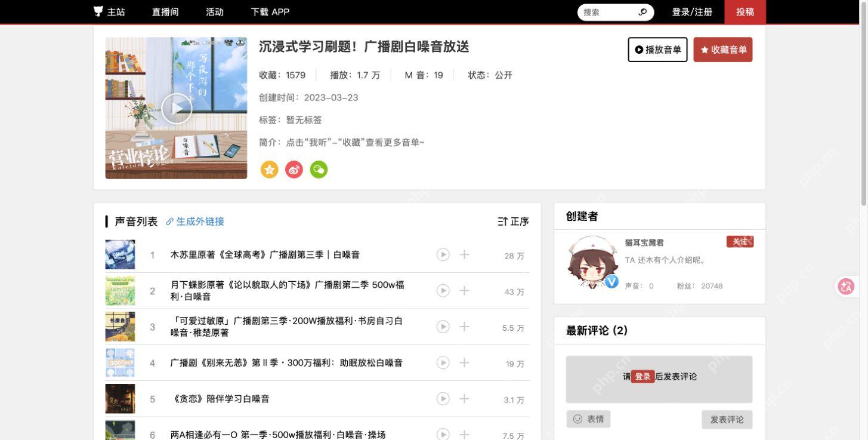This screenshot has height=440, width=868.
Task: Open 下载 APP navigation item
Action: [270, 12]
